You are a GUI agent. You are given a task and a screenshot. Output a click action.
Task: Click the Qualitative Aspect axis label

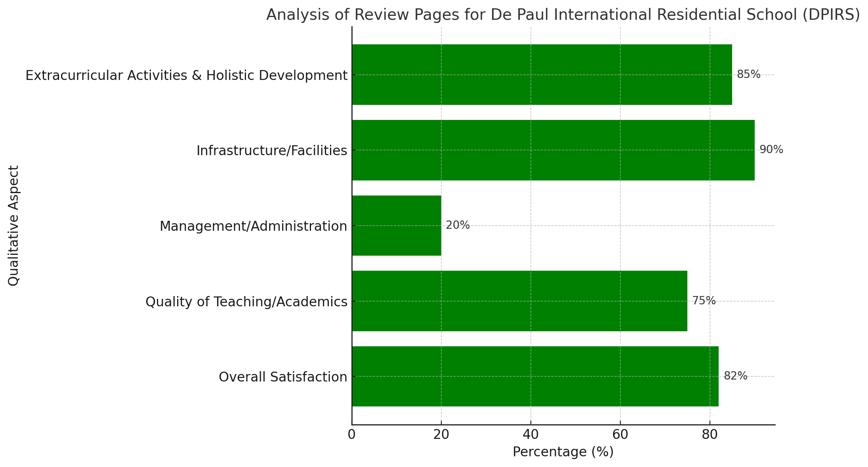click(x=13, y=226)
